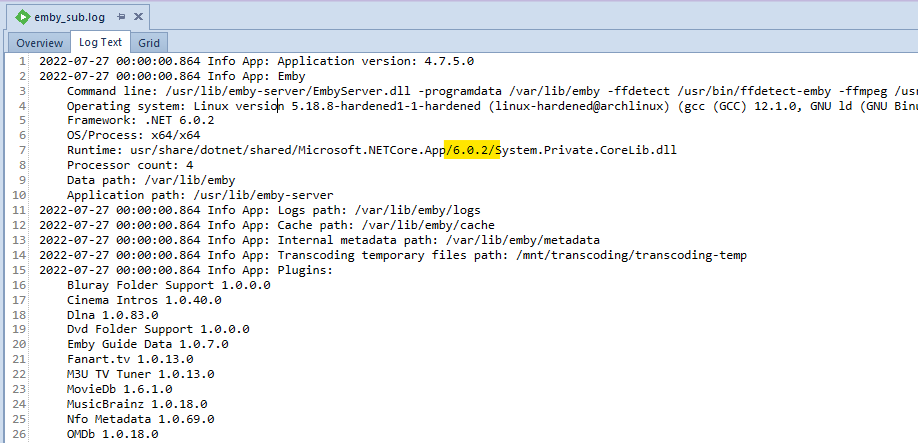918x443 pixels.
Task: Click the highlighted /6.0.2/ text
Action: coord(472,150)
